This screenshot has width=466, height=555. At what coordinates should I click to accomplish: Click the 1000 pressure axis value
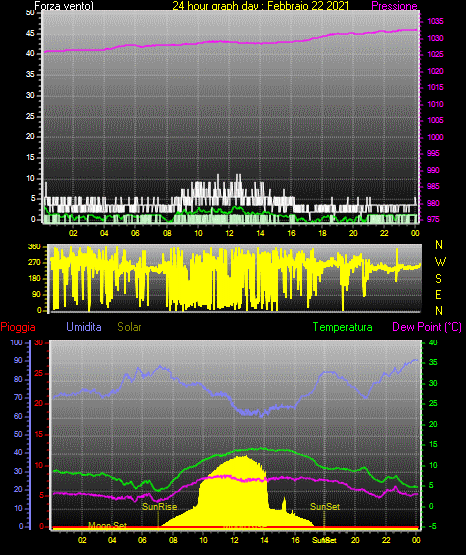point(435,137)
